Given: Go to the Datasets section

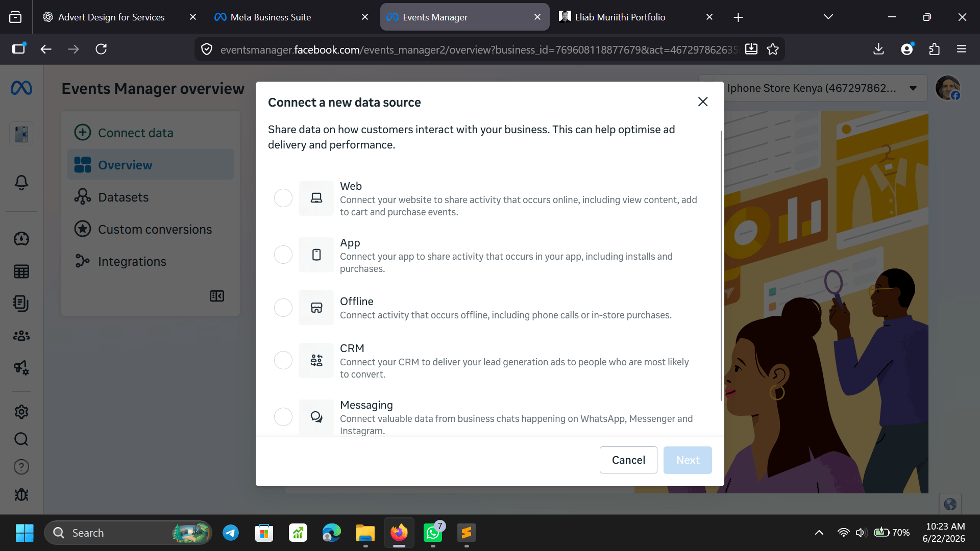Looking at the screenshot, I should coord(151,197).
